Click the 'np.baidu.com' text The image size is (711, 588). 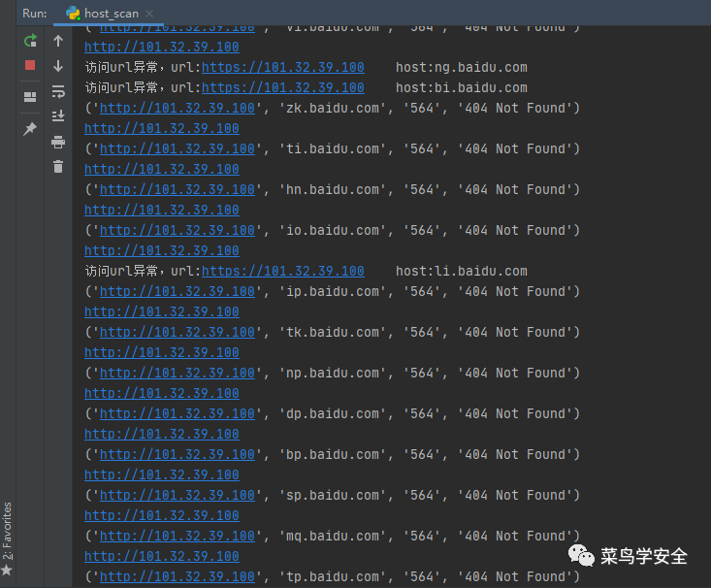333,374
